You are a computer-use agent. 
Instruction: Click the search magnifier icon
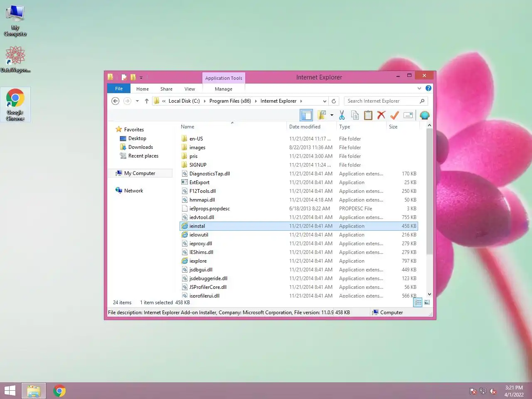pyautogui.click(x=422, y=101)
